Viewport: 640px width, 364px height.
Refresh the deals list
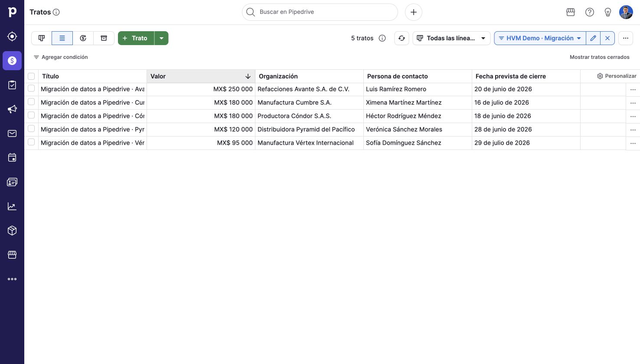(x=402, y=38)
